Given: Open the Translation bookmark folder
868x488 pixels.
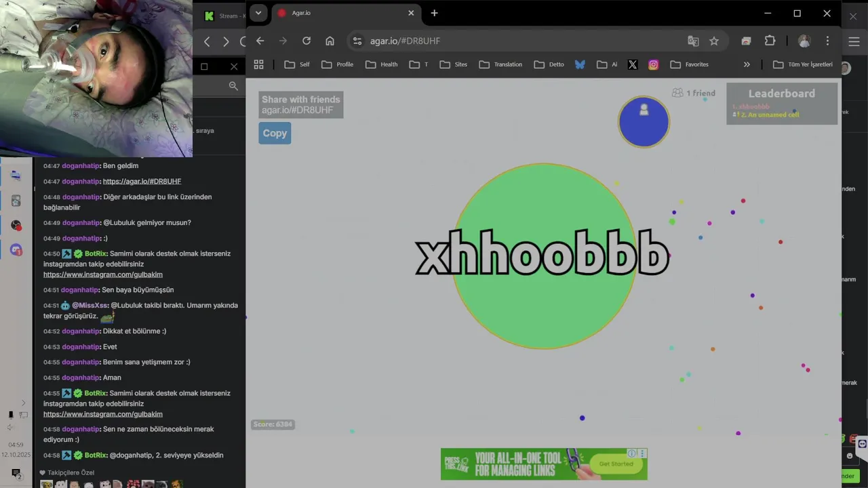Looking at the screenshot, I should (x=500, y=64).
